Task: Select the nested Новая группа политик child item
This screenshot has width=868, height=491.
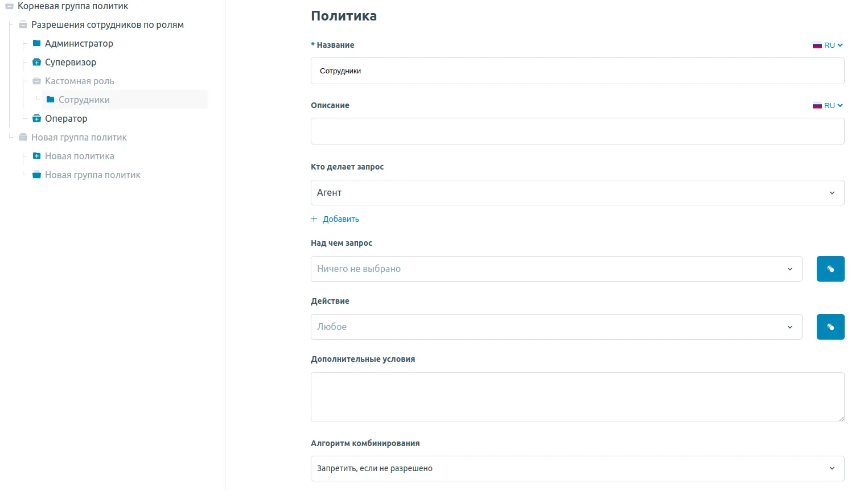Action: coord(92,175)
